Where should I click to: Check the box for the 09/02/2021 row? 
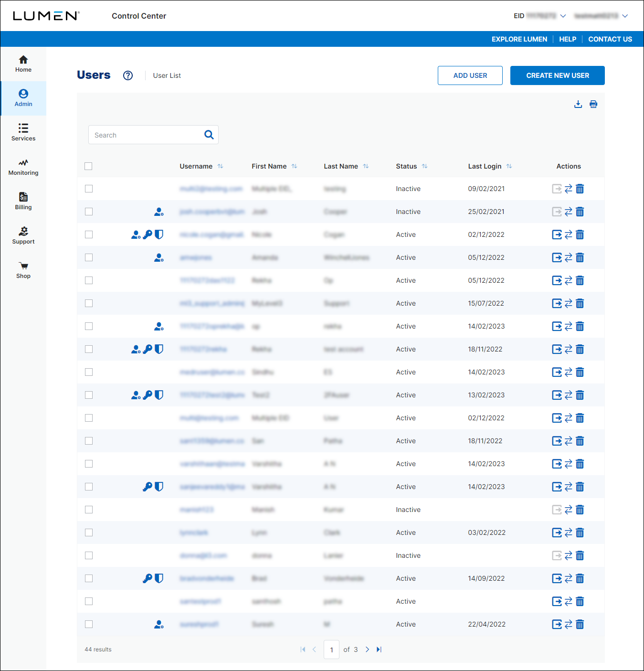[89, 189]
